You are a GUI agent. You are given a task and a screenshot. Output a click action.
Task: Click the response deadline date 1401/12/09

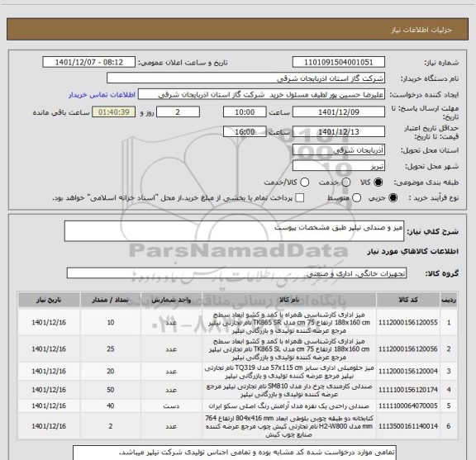point(339,112)
